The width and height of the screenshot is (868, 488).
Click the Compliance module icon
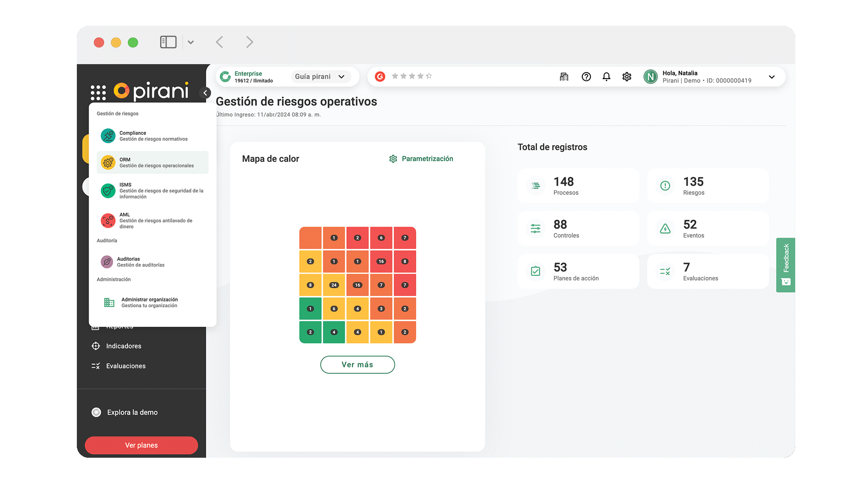tap(108, 136)
